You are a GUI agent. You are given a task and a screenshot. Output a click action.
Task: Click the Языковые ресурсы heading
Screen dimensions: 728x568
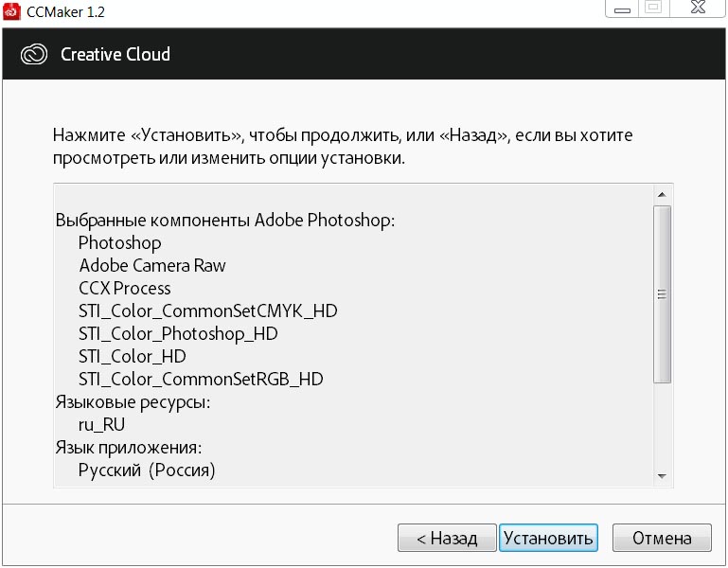coord(133,402)
